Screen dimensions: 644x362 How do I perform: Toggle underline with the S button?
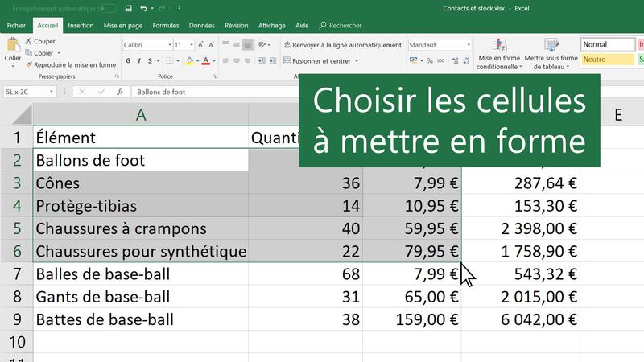pyautogui.click(x=151, y=61)
